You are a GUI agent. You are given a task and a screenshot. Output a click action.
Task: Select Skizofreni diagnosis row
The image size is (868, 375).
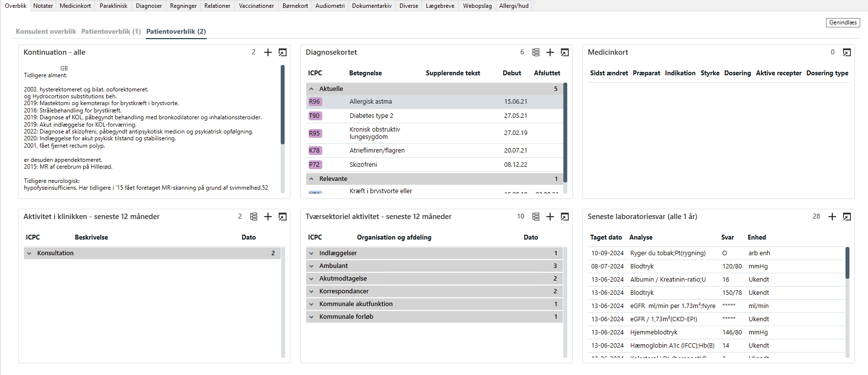435,165
